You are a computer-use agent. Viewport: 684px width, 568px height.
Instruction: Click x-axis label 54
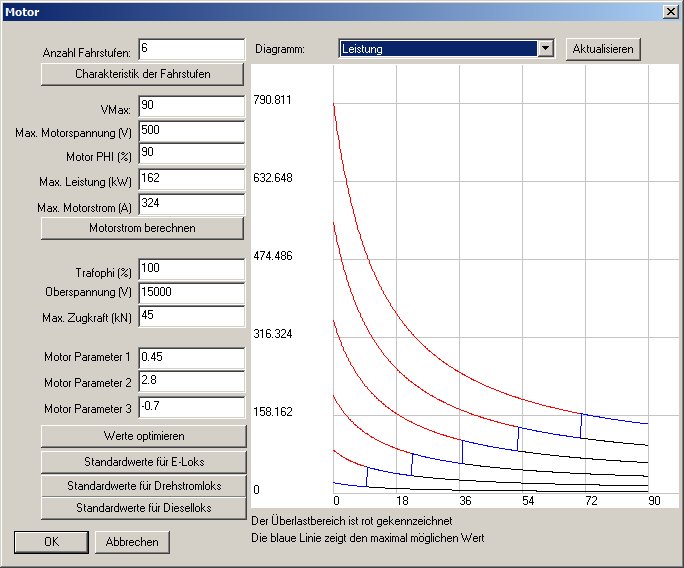528,501
